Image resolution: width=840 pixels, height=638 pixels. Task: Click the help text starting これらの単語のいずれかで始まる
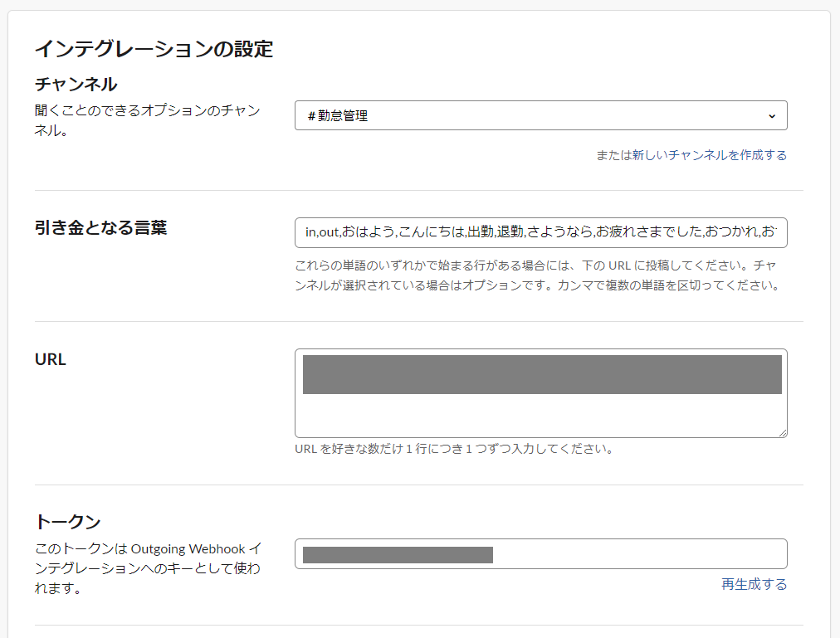pos(537,275)
